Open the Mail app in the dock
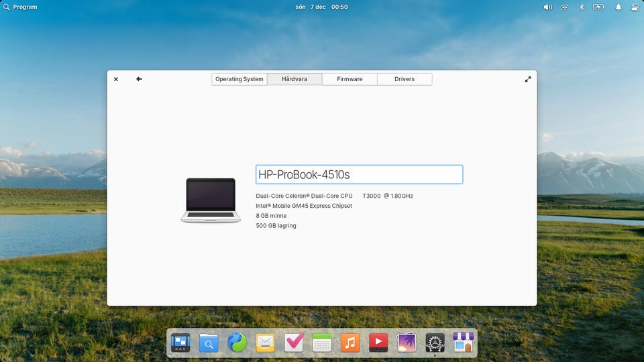This screenshot has height=362, width=644. (x=265, y=343)
